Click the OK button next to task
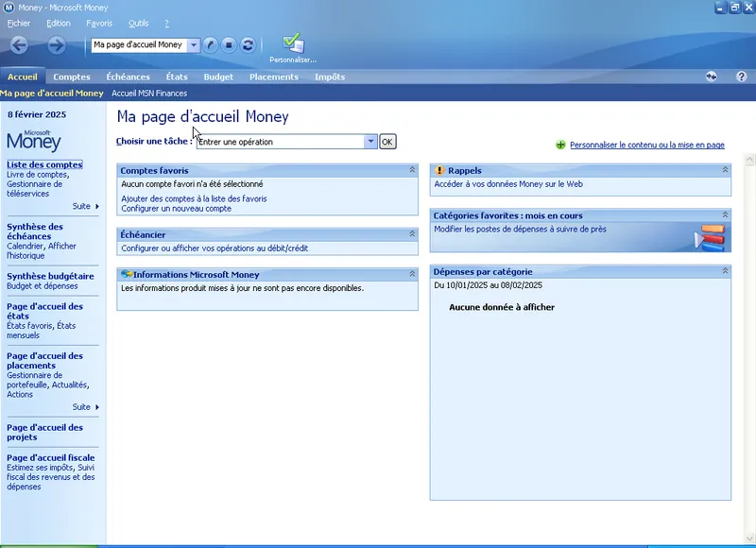Screen dimensions: 756x548 click(387, 142)
